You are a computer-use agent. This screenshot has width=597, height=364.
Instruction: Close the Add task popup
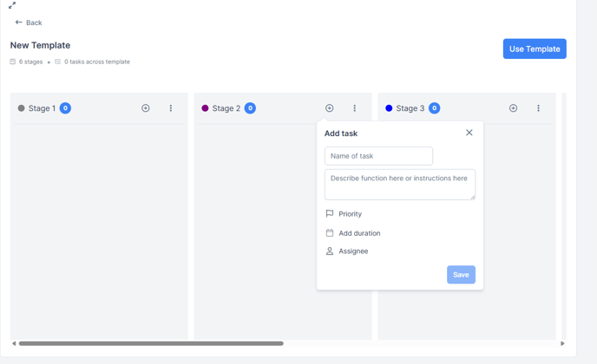469,133
